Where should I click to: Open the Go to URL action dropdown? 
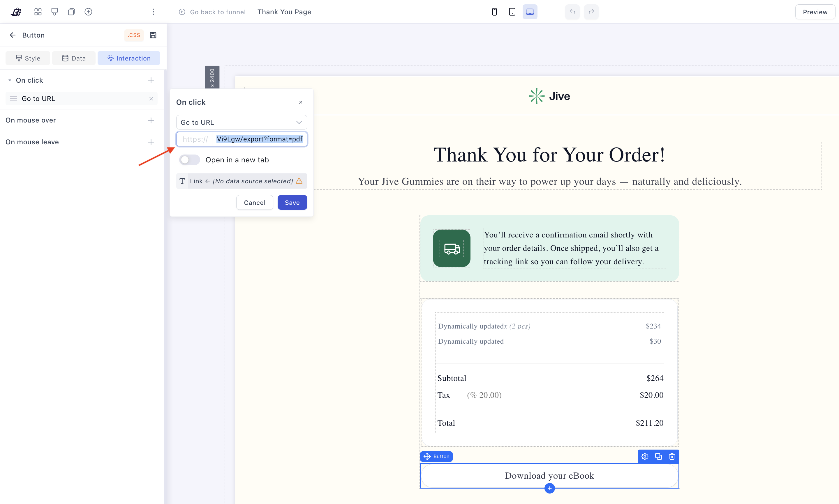coord(242,122)
